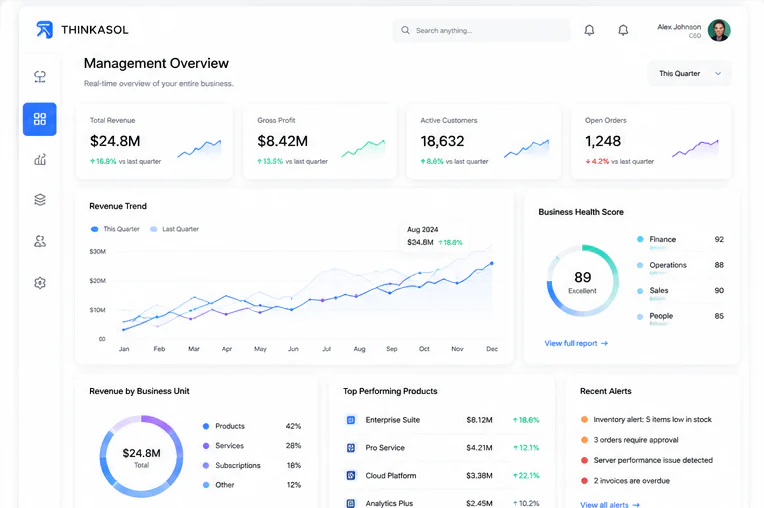
Task: Click the Aug label on chart axis
Action: click(360, 349)
